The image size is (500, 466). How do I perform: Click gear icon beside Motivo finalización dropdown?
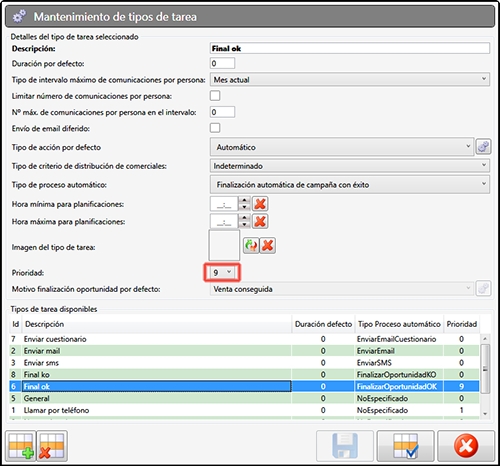point(483,288)
